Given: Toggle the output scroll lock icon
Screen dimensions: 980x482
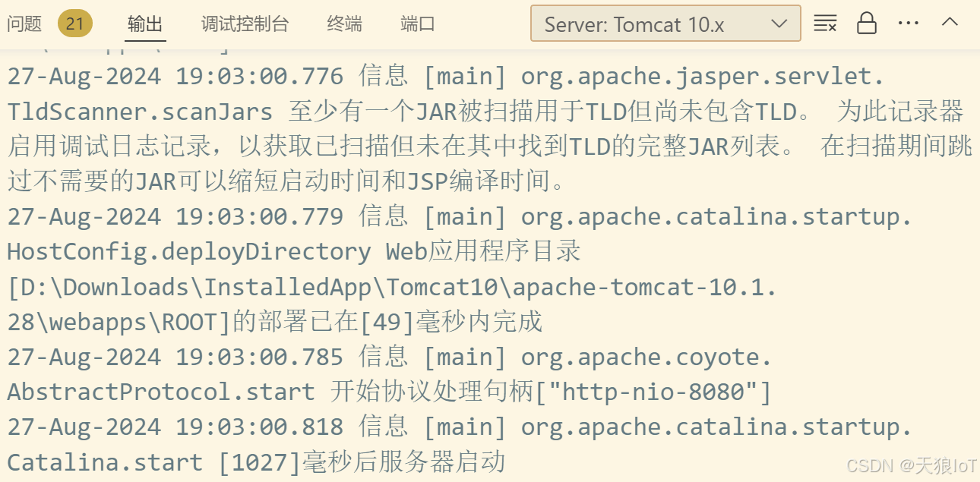Looking at the screenshot, I should click(x=867, y=24).
